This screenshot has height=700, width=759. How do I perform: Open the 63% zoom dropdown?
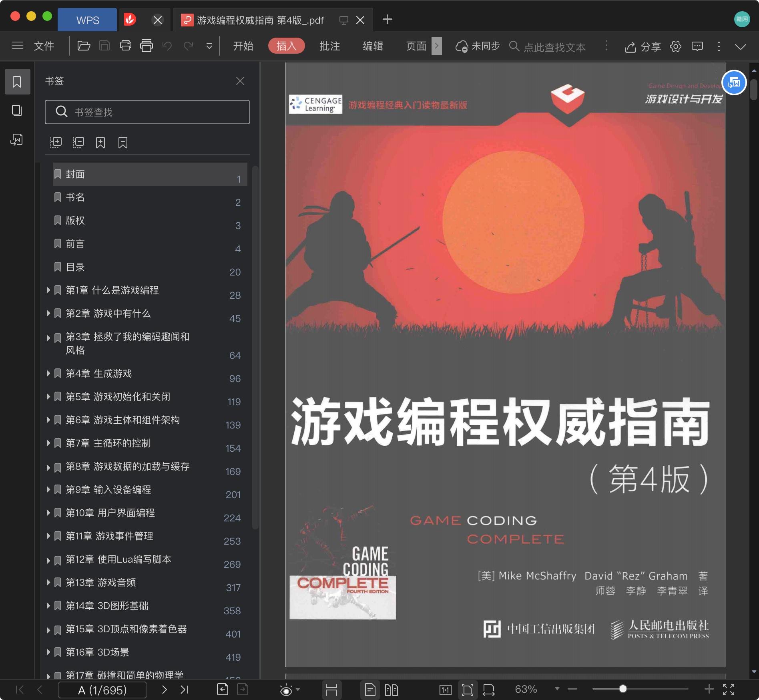tap(557, 689)
